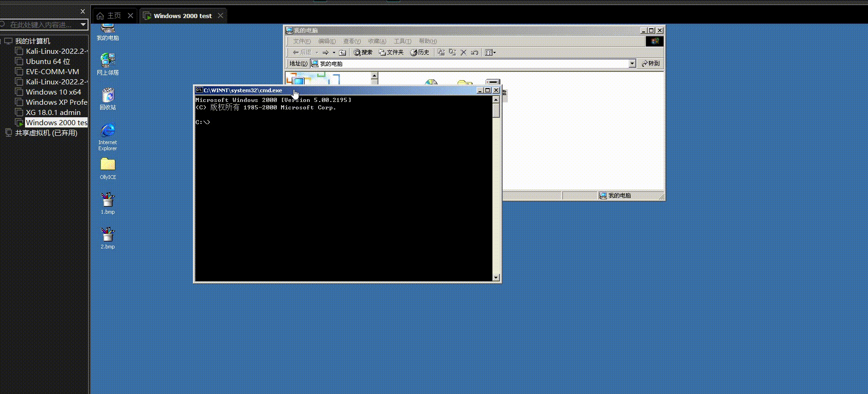
Task: Click cmd.exe title bar system icon
Action: pos(199,90)
